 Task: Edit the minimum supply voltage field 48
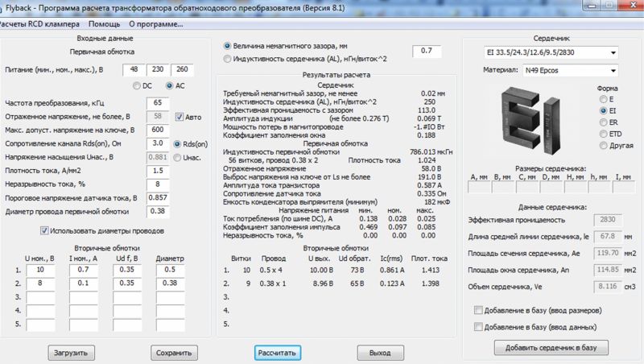click(134, 69)
